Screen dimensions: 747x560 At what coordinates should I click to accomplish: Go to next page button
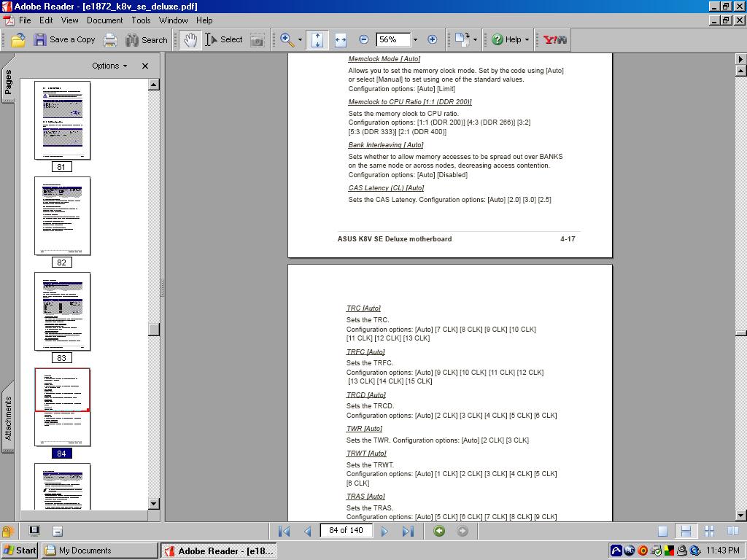[x=384, y=531]
